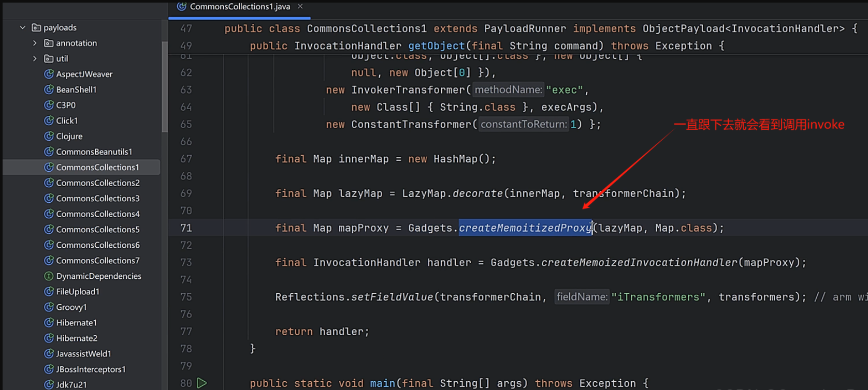This screenshot has width=868, height=390.
Task: Click the CommonsCollections4 class icon
Action: tap(49, 214)
